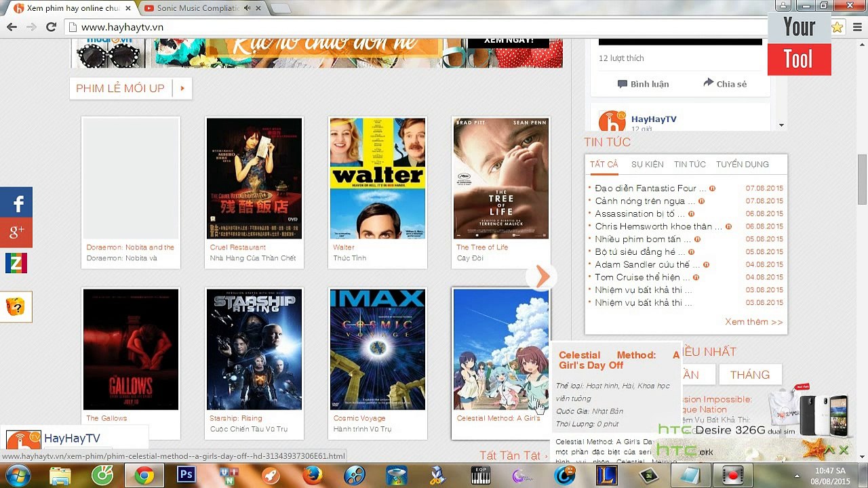The image size is (868, 488).
Task: Open the EOP piano app in taskbar
Action: pyautogui.click(x=481, y=475)
